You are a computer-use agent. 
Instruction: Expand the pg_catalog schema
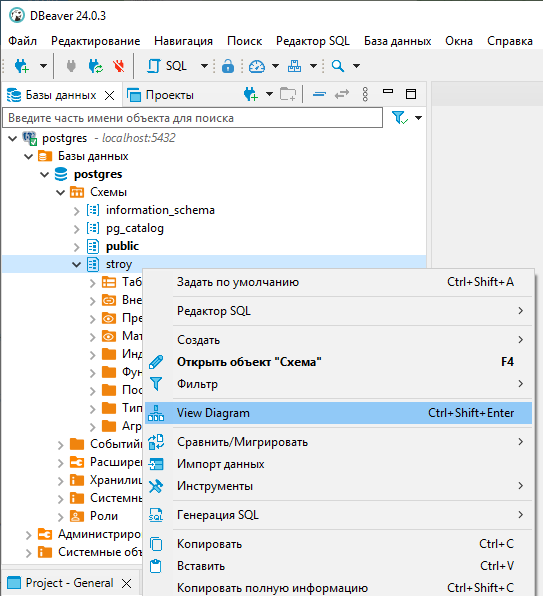tap(77, 229)
